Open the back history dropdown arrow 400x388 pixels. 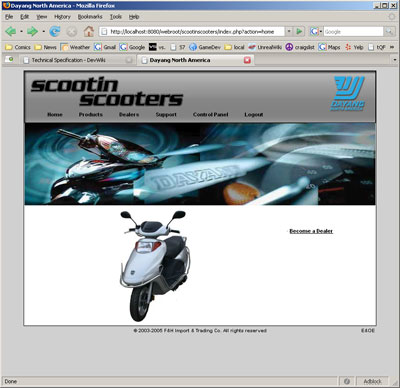(21, 32)
